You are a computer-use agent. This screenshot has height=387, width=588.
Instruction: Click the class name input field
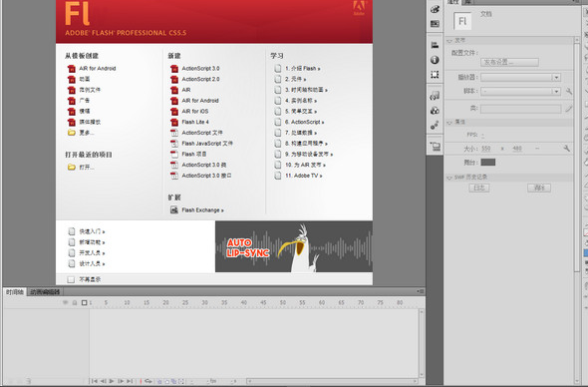click(521, 109)
